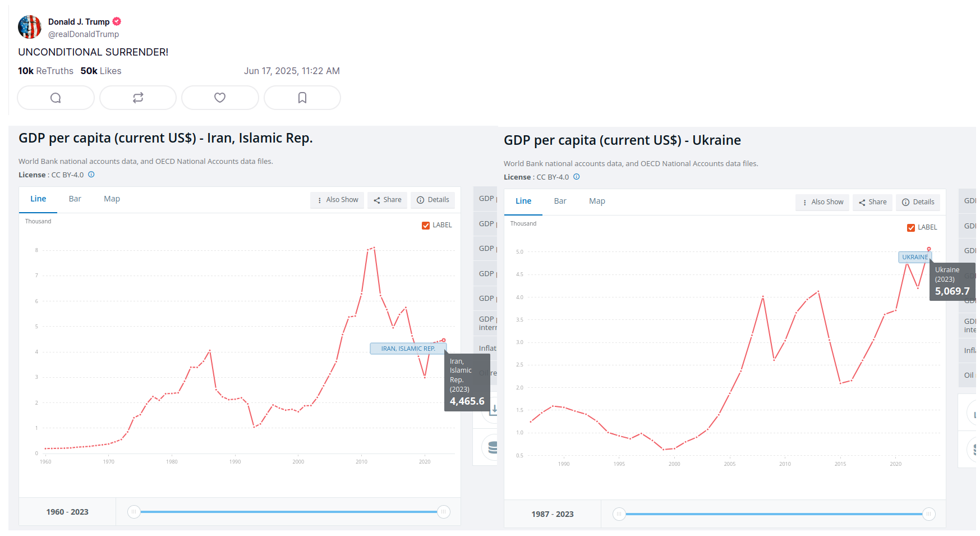Click left slider handle on Ukraine range
The height and width of the screenshot is (536, 980).
(619, 514)
